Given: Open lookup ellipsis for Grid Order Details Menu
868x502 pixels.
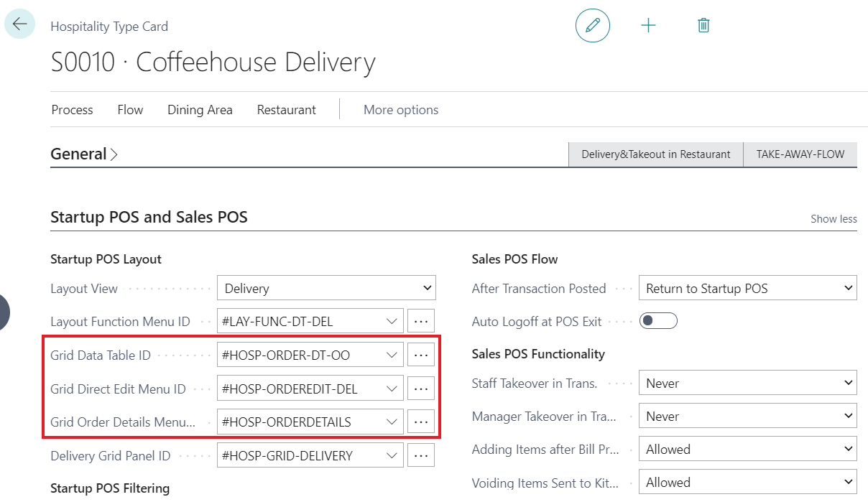Looking at the screenshot, I should (421, 422).
